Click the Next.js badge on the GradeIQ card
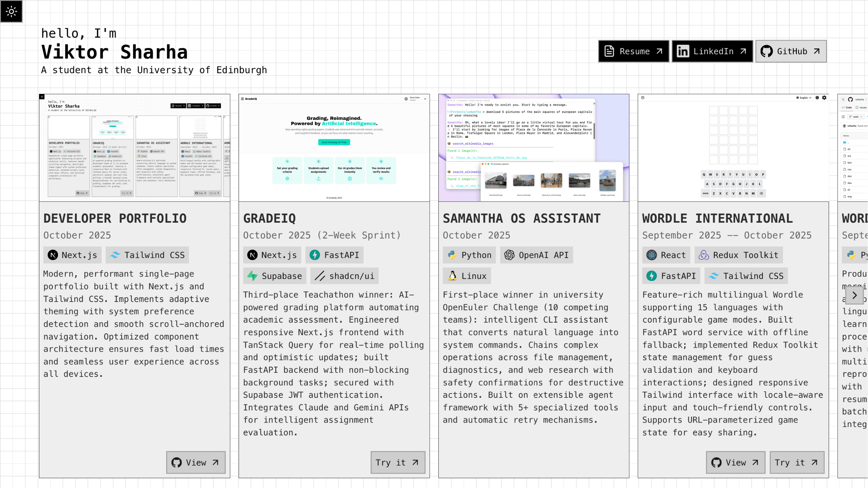This screenshot has height=488, width=868. pyautogui.click(x=272, y=255)
